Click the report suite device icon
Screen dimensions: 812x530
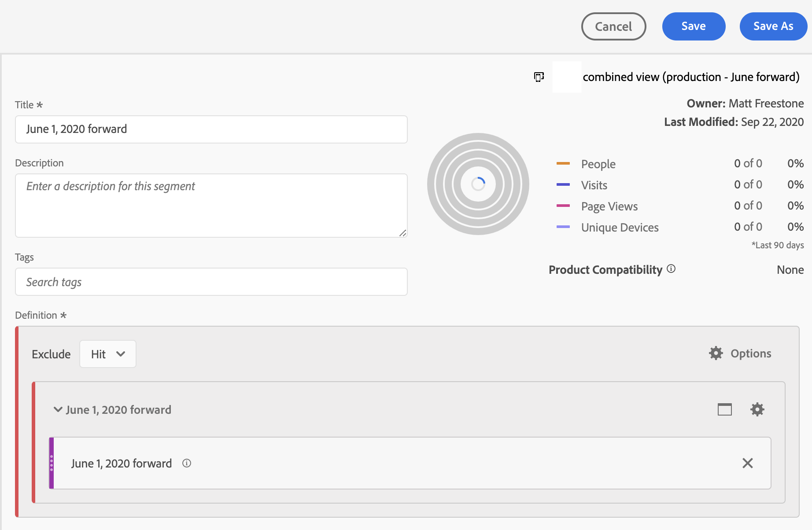(539, 77)
